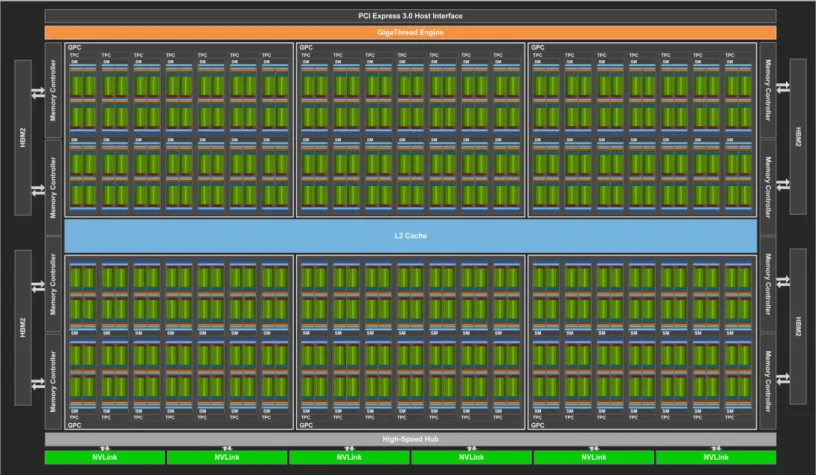Click double-arrow beside bottommost right Memory Controller
Image resolution: width=816 pixels, height=475 pixels.
coord(783,379)
